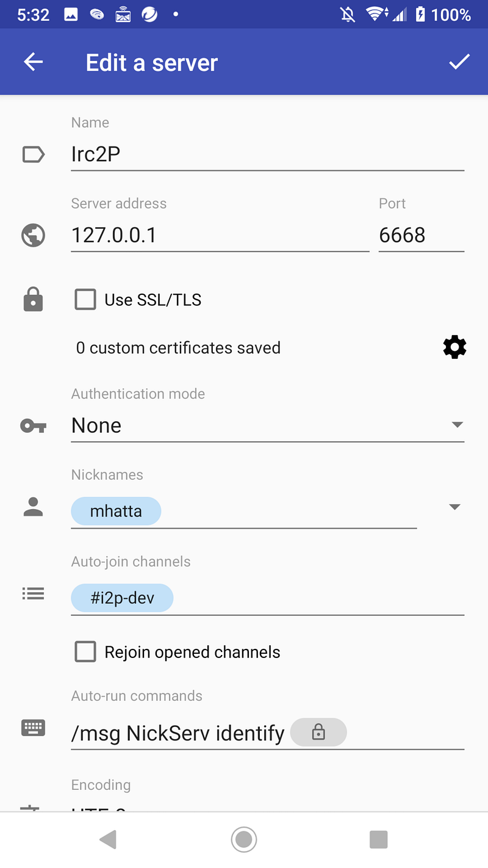Select the mhatta nickname chip
The height and width of the screenshot is (868, 488).
(x=116, y=511)
